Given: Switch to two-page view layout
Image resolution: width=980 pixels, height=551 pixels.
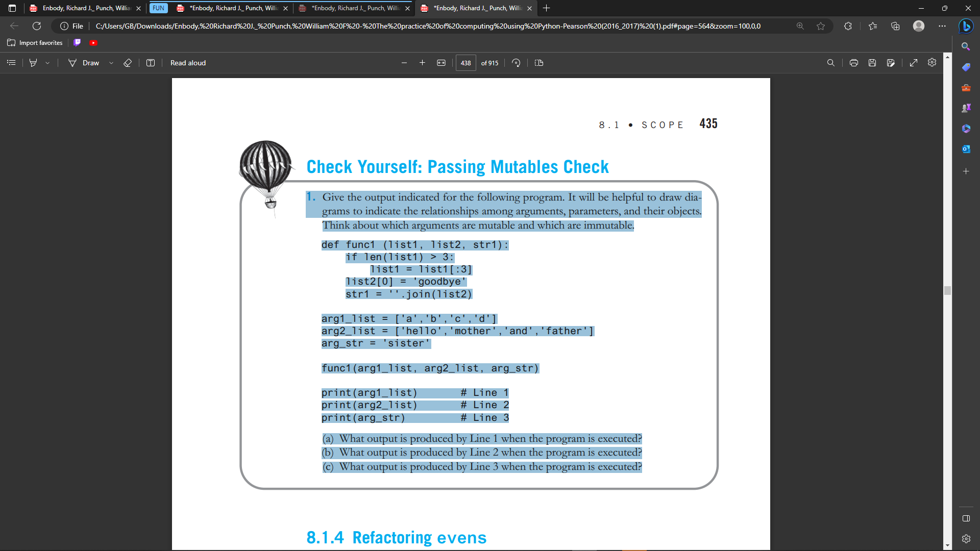Looking at the screenshot, I should tap(539, 63).
